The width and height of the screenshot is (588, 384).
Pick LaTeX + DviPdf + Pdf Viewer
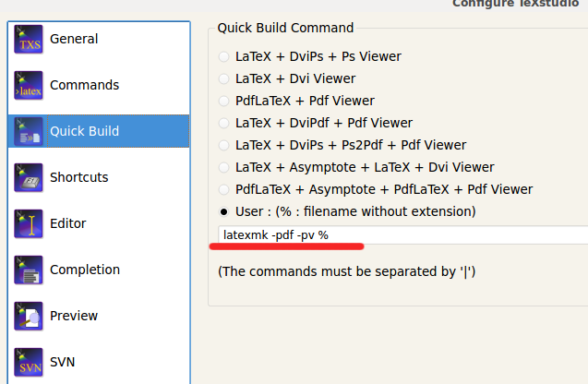coord(224,123)
